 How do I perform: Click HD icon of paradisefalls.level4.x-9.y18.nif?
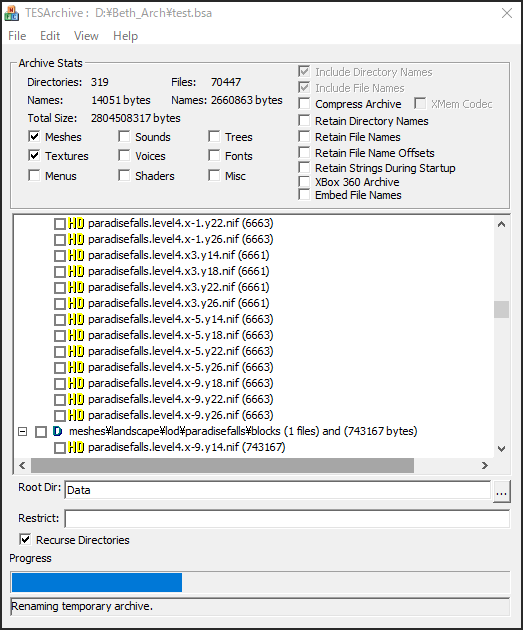(x=76, y=383)
